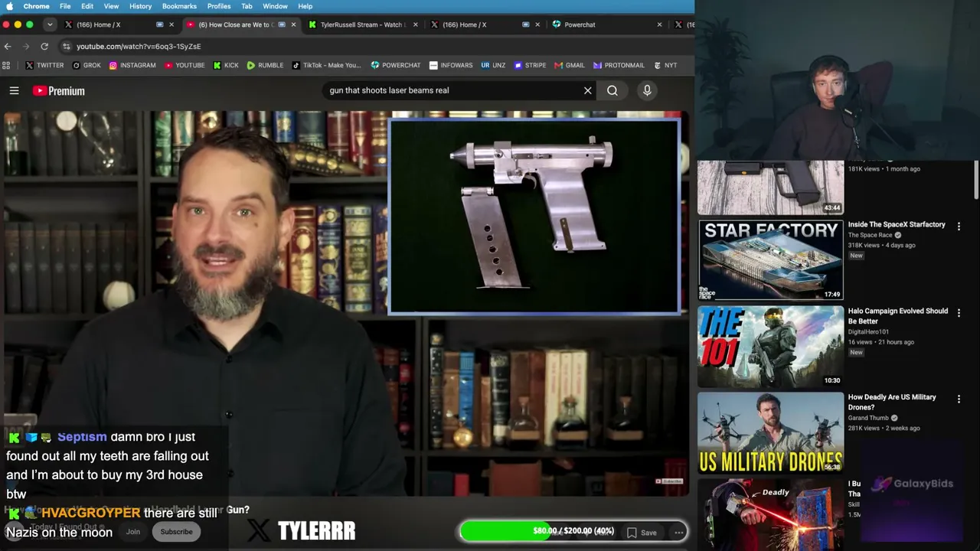Open the INFOWARS bookmark
This screenshot has height=551, width=980.
click(451, 65)
